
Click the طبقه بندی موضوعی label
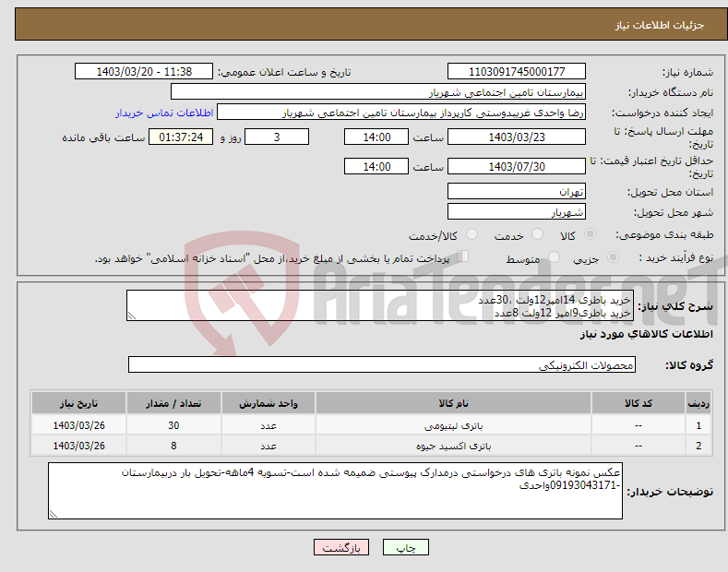[664, 235]
